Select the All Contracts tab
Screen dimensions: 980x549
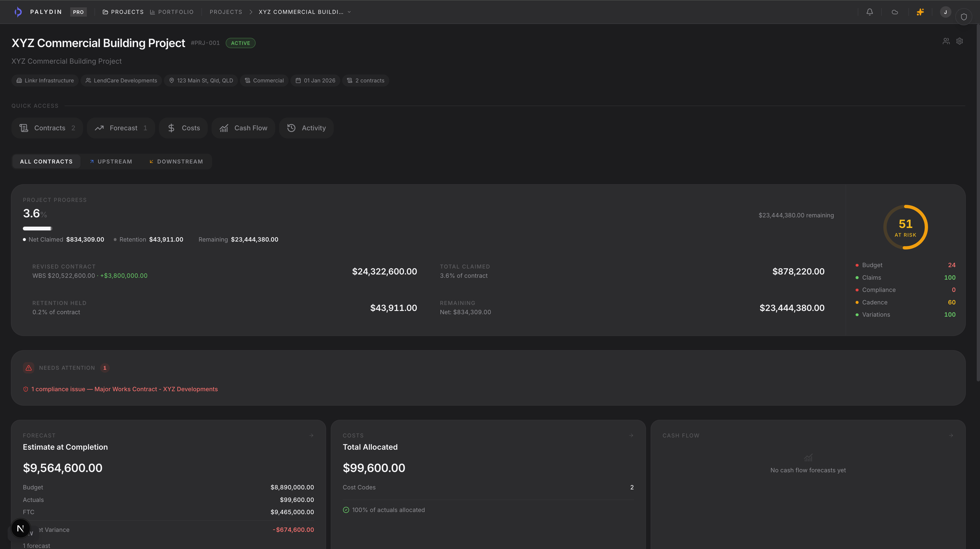(46, 162)
